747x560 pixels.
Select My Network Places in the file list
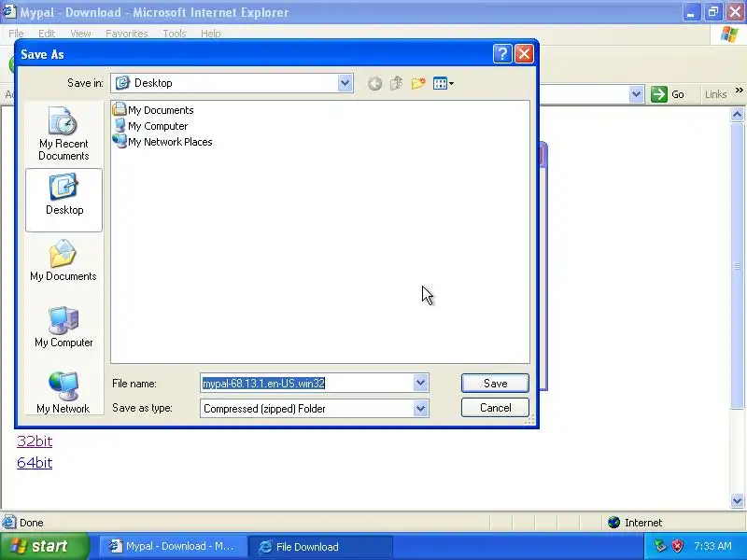(162, 142)
